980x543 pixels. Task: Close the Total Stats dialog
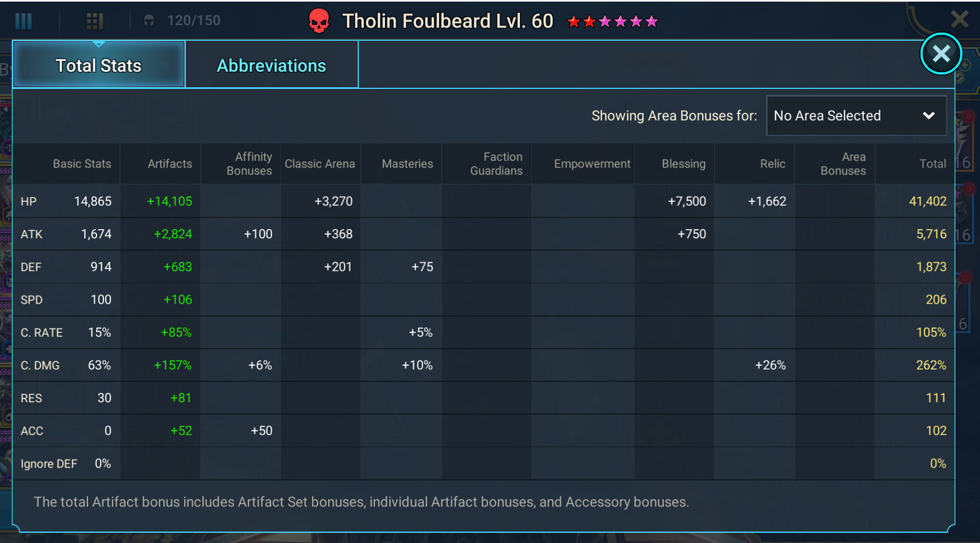[x=941, y=54]
